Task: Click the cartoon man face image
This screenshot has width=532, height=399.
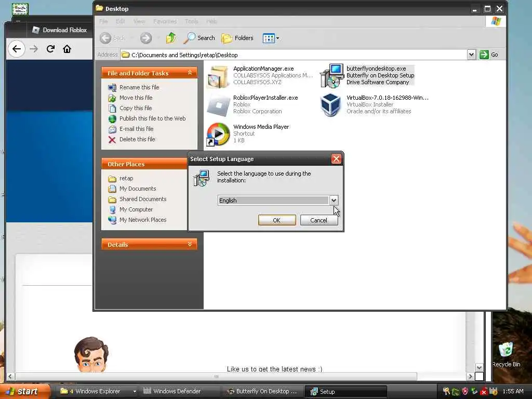Action: point(91,354)
